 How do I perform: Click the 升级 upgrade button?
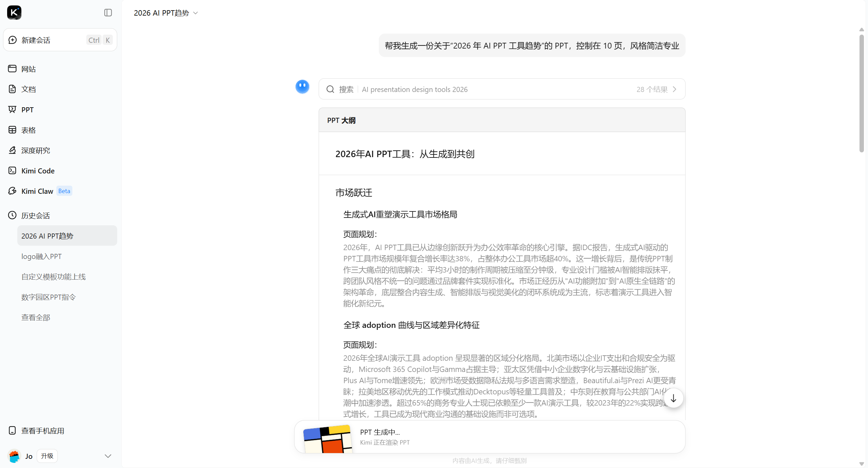47,456
